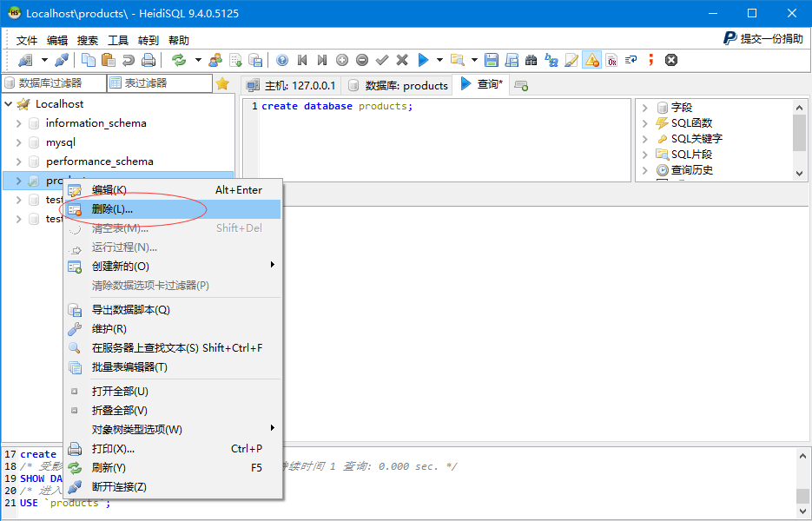
Task: Click the blue help icon in the toolbar
Action: click(282, 60)
